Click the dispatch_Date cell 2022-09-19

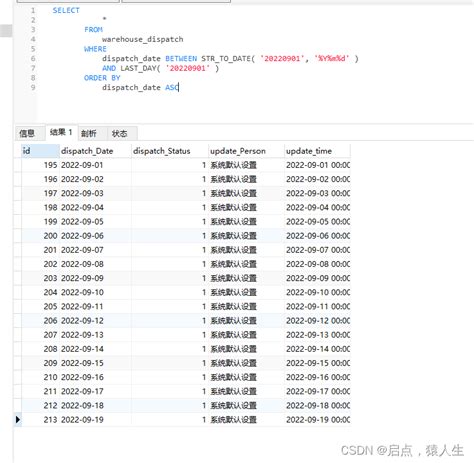95,420
